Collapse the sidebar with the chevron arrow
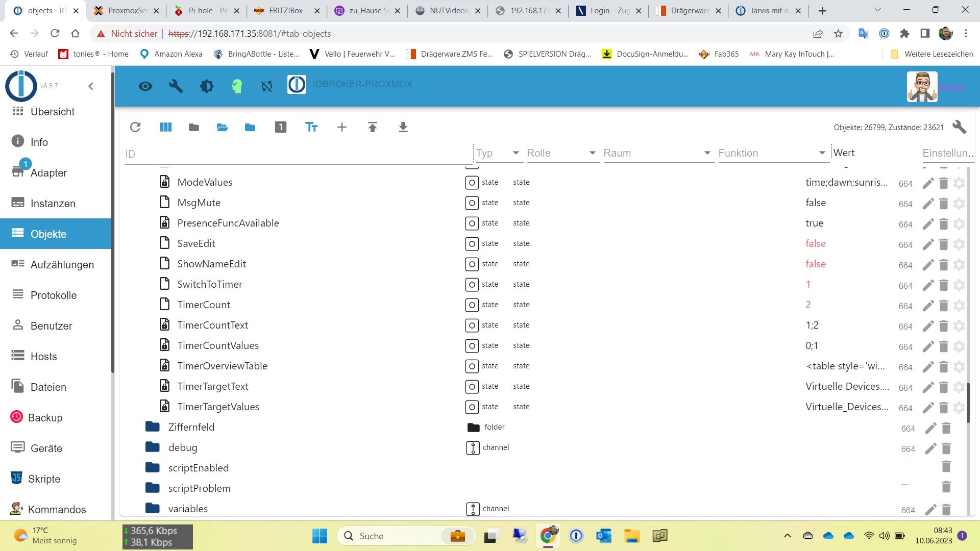The width and height of the screenshot is (980, 551). (x=91, y=86)
